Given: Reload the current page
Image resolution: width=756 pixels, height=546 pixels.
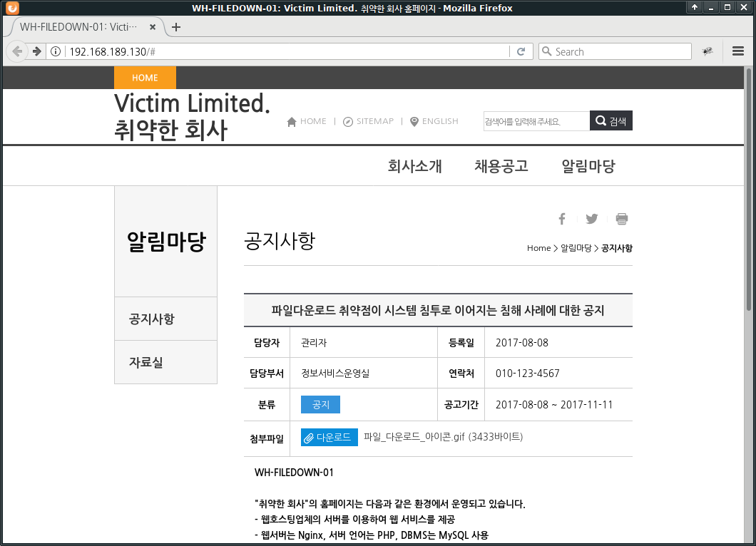Looking at the screenshot, I should 521,51.
